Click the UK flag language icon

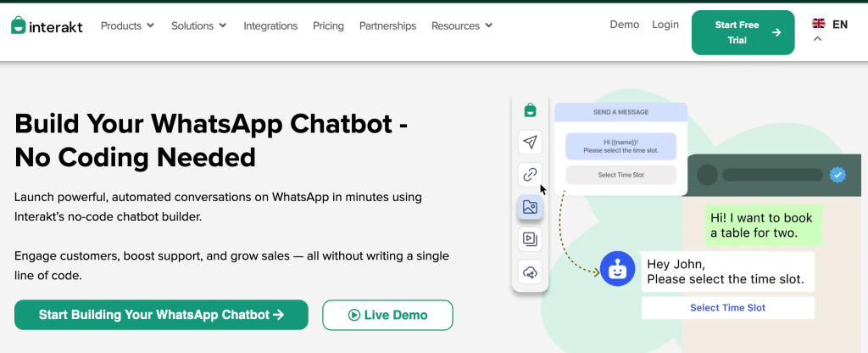point(818,24)
